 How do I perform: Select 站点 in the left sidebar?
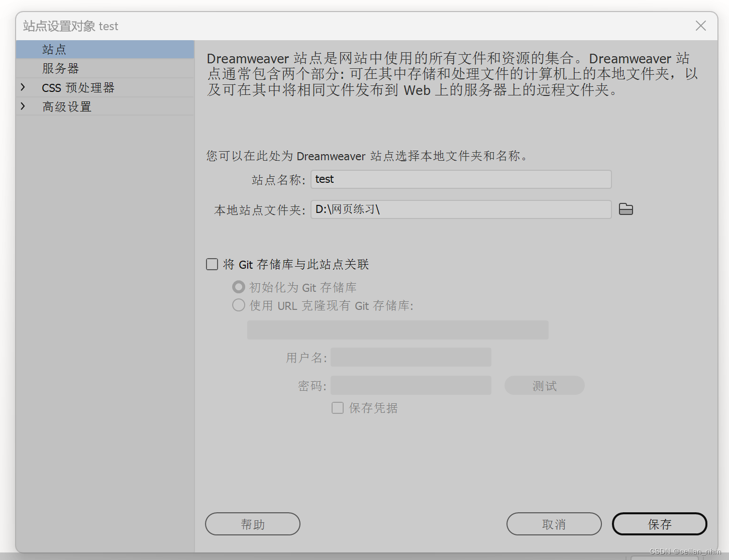[x=105, y=49]
